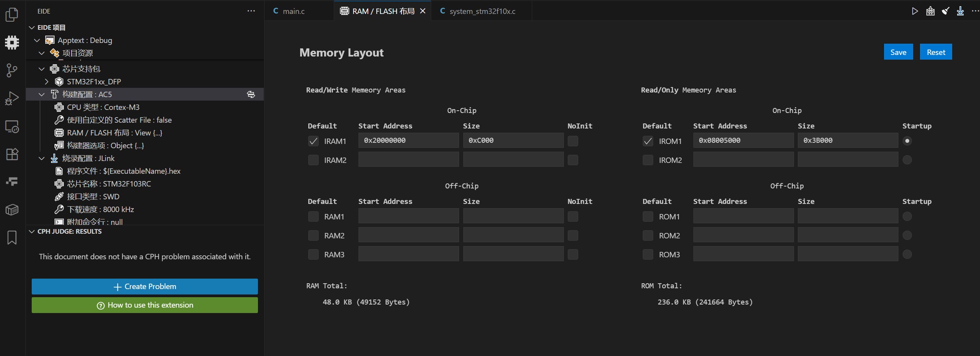The height and width of the screenshot is (356, 980).
Task: Select the CPU 类型 : Cortex-M3 item
Action: point(145,107)
